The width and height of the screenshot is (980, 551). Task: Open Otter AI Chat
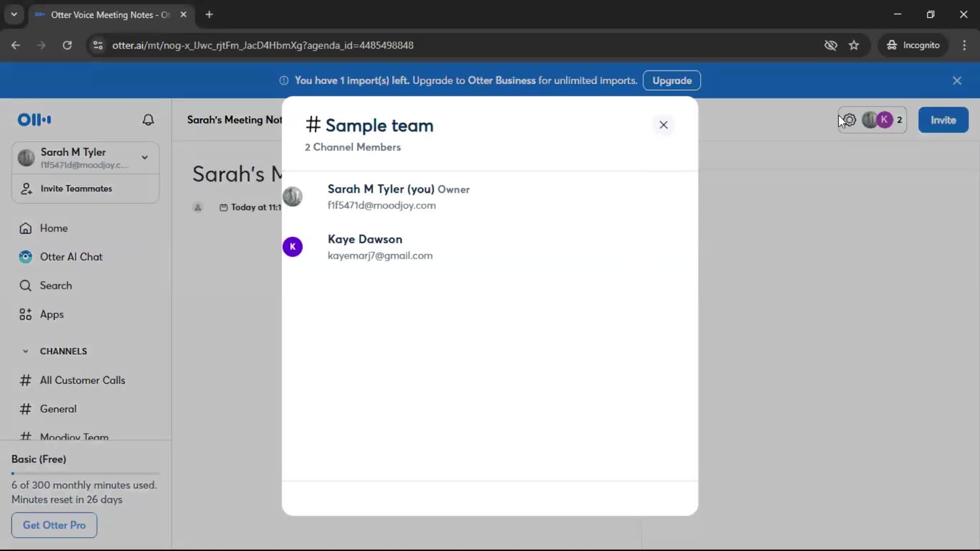point(71,257)
